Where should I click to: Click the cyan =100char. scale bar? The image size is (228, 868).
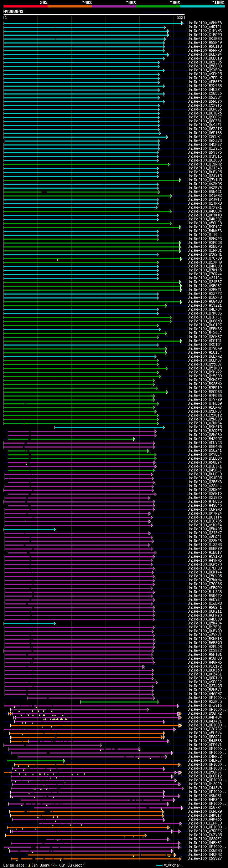tap(159, 865)
